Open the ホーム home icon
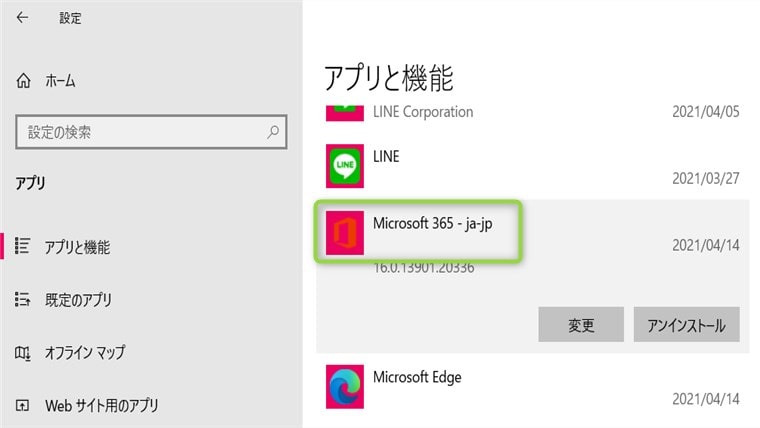 pos(23,80)
